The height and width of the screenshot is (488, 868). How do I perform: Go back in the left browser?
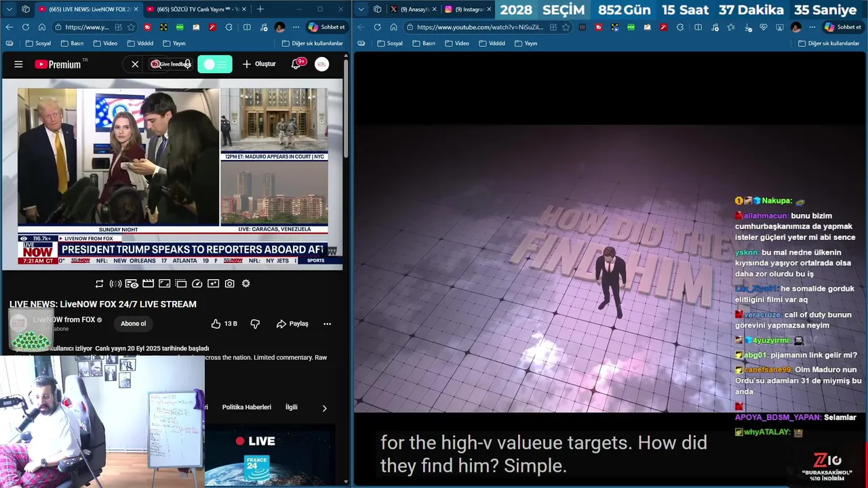pyautogui.click(x=9, y=27)
